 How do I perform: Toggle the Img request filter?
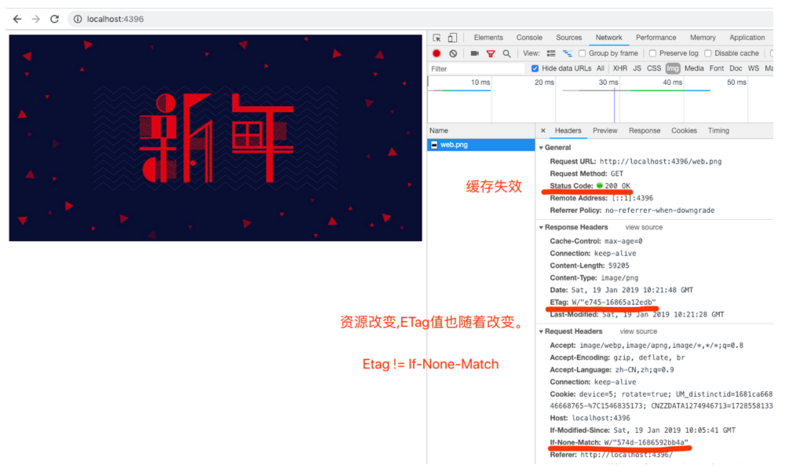672,68
